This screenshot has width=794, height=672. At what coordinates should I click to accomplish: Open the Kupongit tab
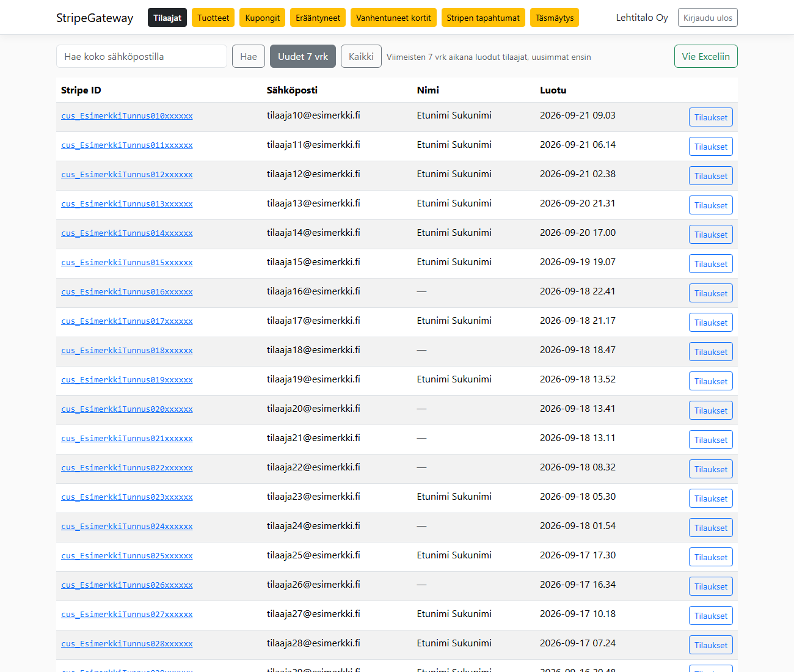coord(262,18)
